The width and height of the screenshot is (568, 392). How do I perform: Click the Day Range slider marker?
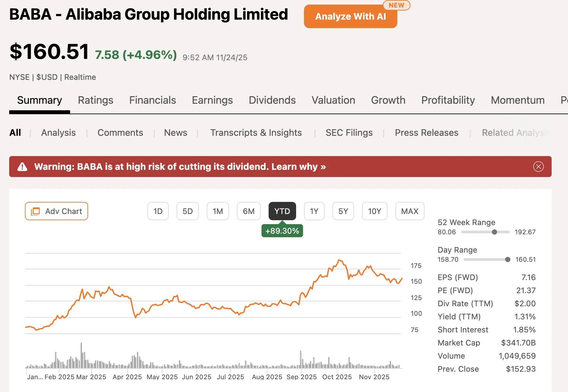click(507, 259)
